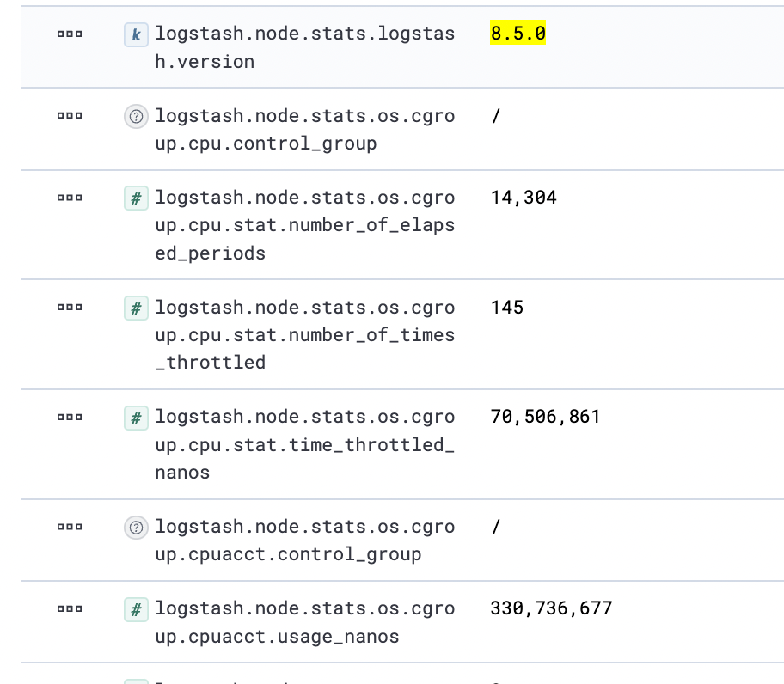Click slash value of cpu.control_group row

coord(495,116)
